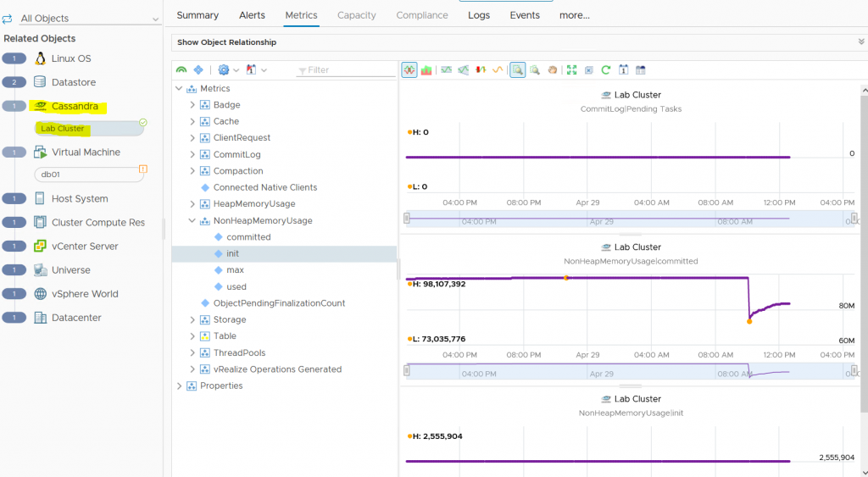
Task: Click the stacked bar chart icon
Action: 426,70
